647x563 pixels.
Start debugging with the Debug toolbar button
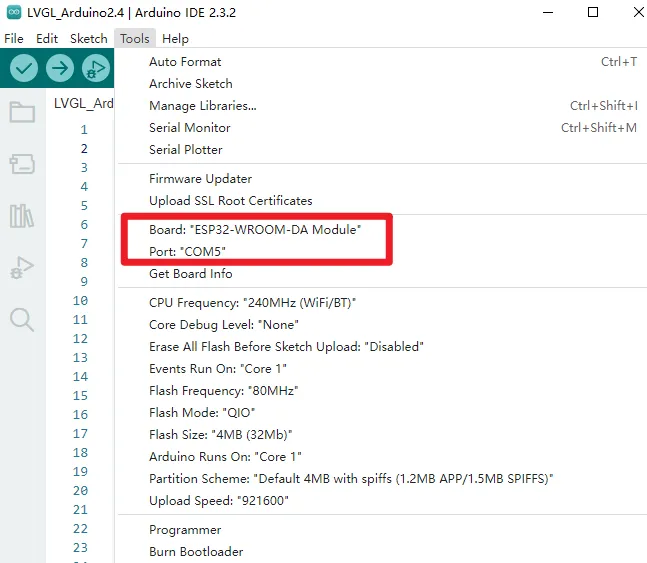click(96, 68)
